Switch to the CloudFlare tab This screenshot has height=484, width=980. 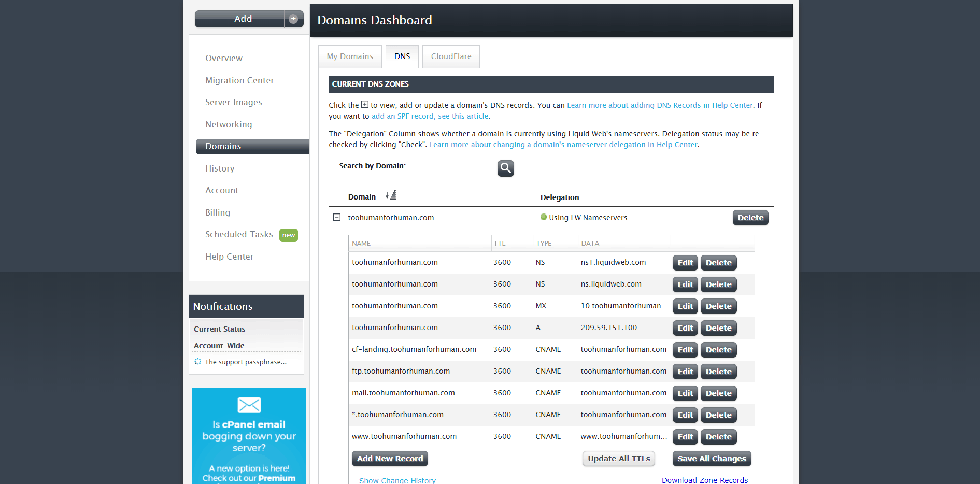point(451,56)
